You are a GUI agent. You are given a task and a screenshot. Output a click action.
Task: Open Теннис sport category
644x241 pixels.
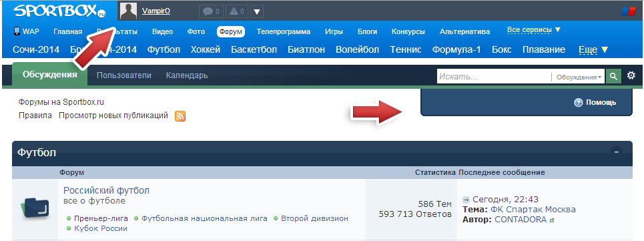click(x=406, y=49)
